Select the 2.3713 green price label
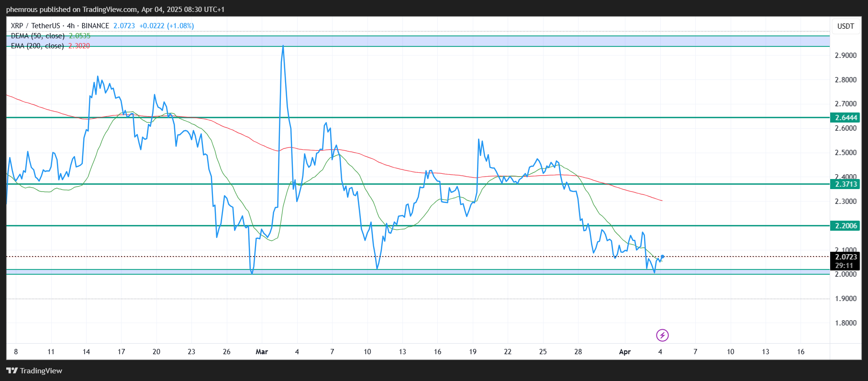 [x=846, y=184]
